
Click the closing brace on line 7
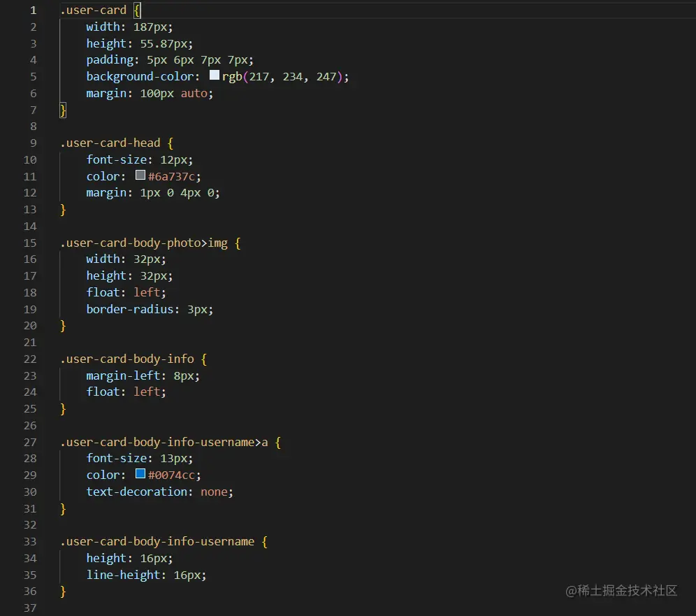click(63, 110)
